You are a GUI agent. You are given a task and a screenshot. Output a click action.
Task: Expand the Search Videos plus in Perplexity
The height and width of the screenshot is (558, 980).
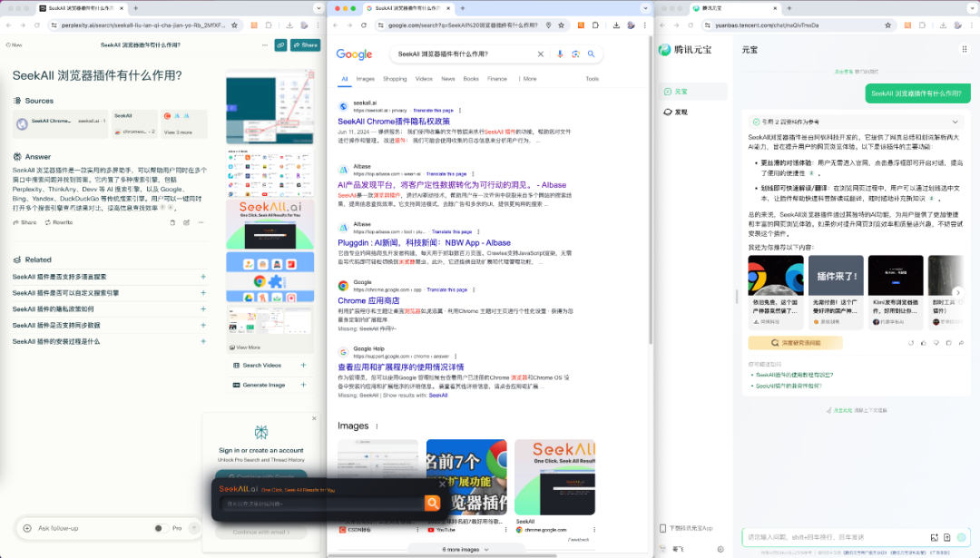click(303, 366)
